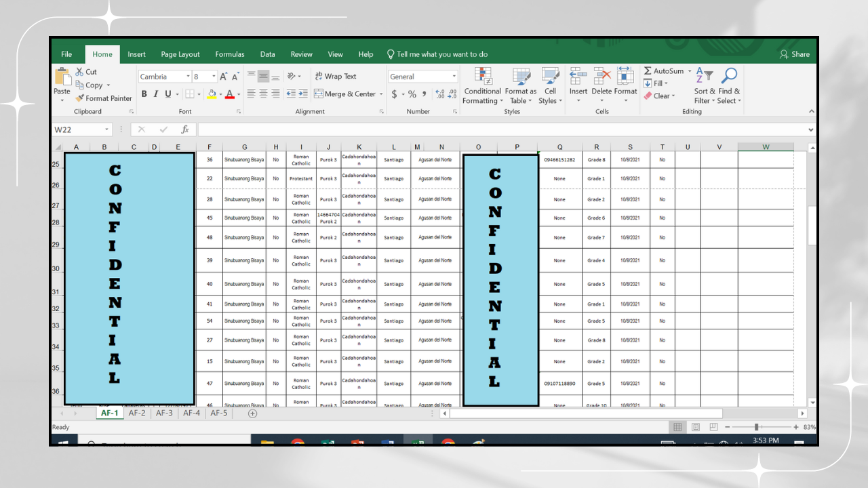
Task: Toggle Align Left in ribbon
Action: (x=252, y=94)
